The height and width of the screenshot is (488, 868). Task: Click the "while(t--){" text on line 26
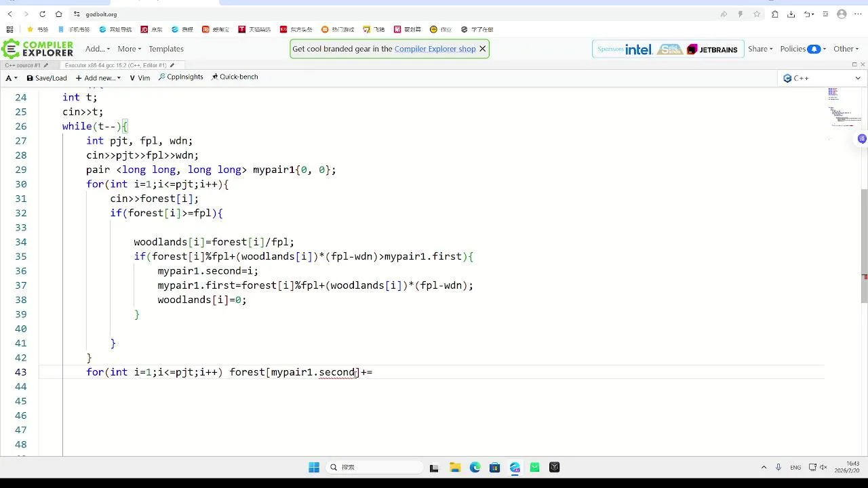95,126
